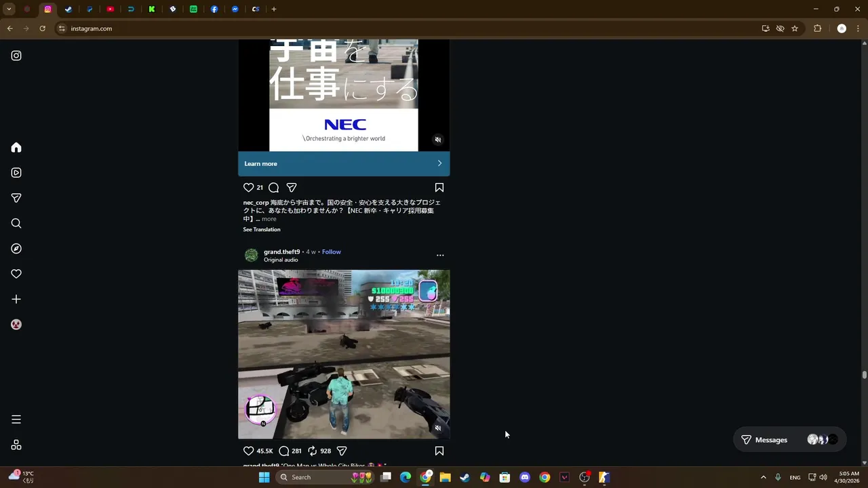Click the page vertical scrollbar thumb
The width and height of the screenshot is (868, 488).
[865, 375]
